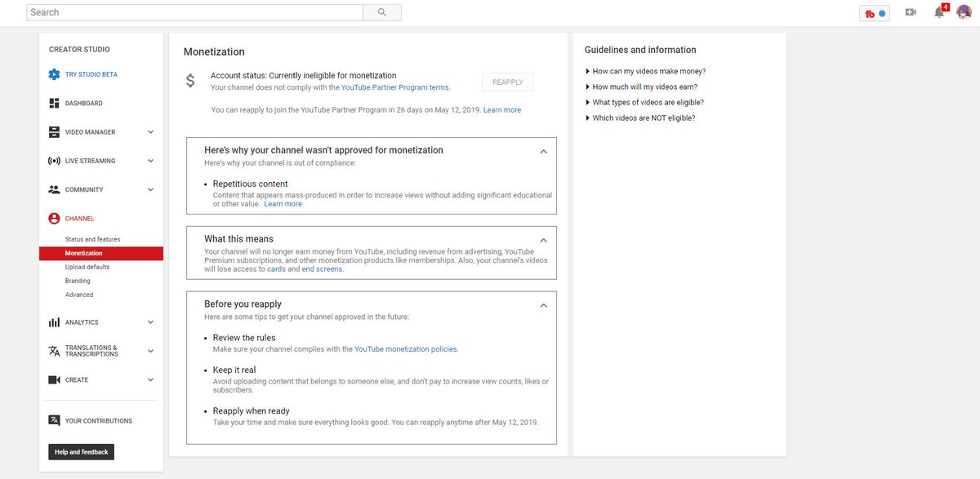Focus the Search input field
Viewport: 980px width, 479px height.
click(194, 12)
